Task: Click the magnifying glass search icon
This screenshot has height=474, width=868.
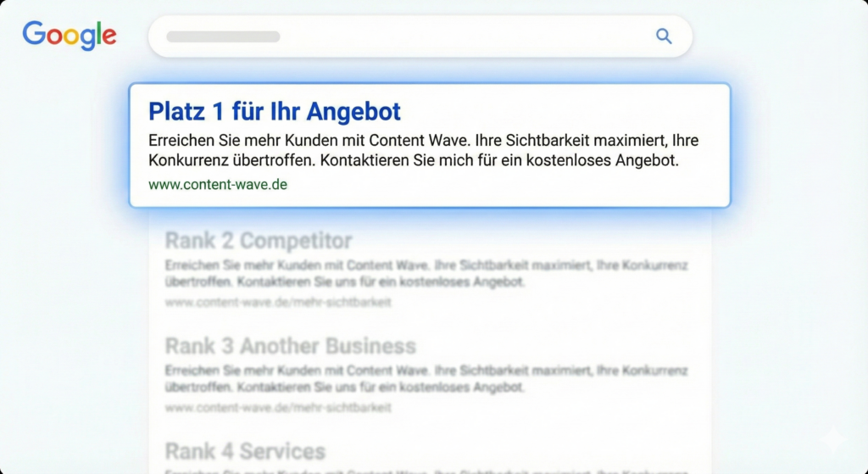Action: tap(664, 36)
